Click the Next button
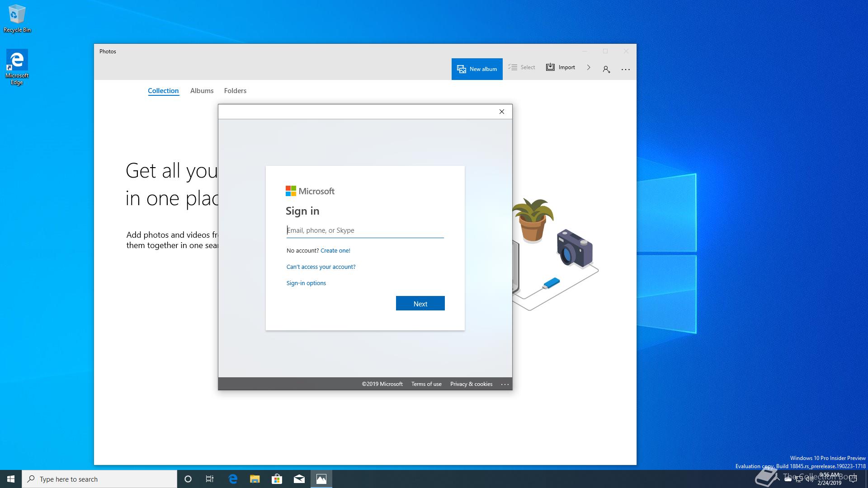This screenshot has width=868, height=488. coord(420,304)
